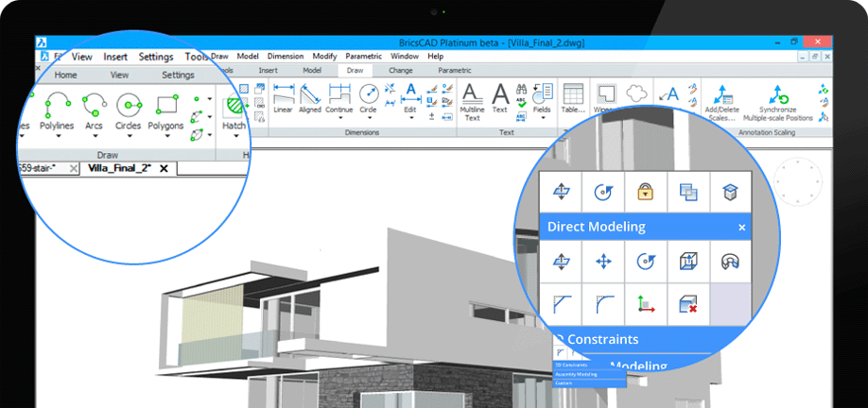Close the stair document tab
The width and height of the screenshot is (868, 408).
[74, 169]
